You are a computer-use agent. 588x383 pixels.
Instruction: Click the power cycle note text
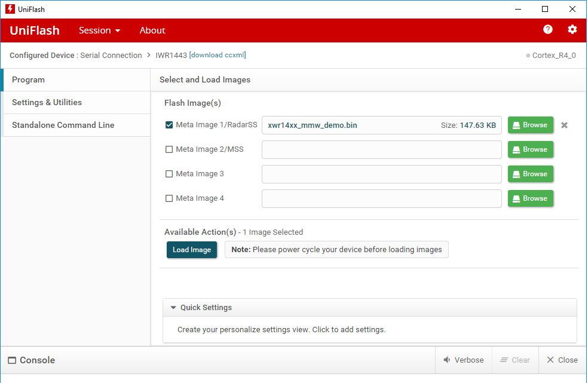click(336, 250)
